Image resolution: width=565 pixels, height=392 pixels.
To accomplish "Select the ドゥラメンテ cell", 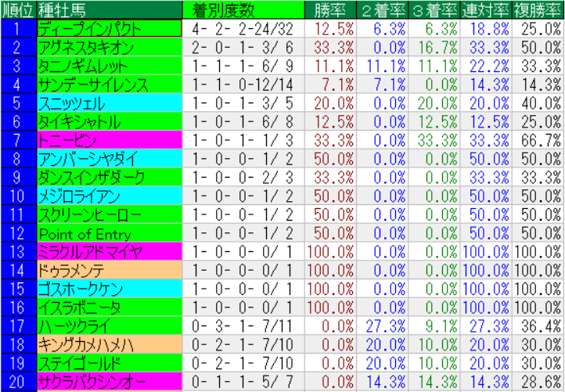I will [x=110, y=270].
